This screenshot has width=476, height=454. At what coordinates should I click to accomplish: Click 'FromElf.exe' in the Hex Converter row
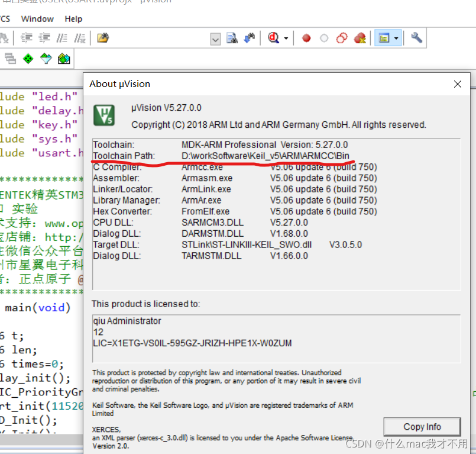click(x=206, y=211)
